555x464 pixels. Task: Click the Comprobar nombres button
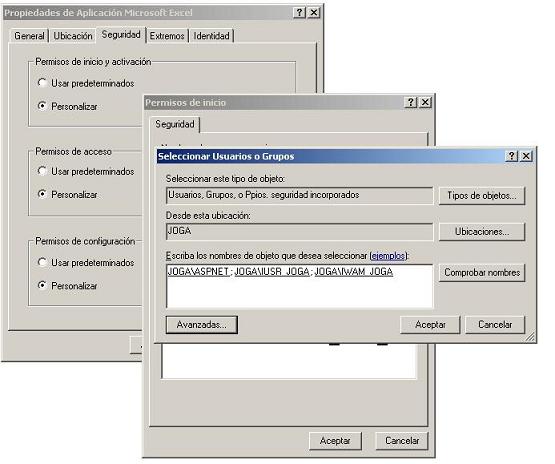tap(482, 273)
